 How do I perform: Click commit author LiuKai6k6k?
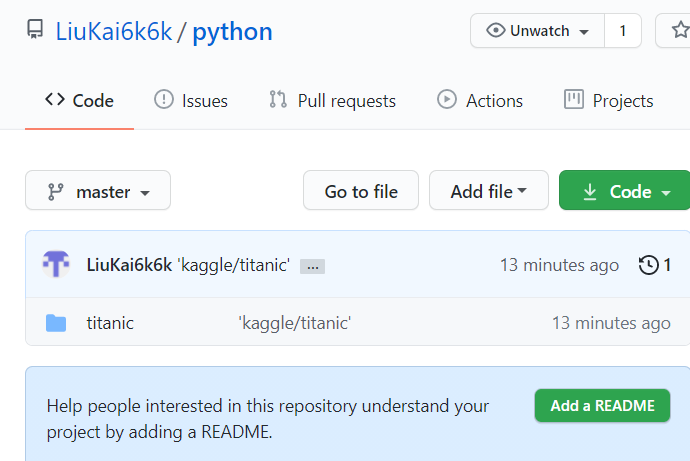[129, 265]
